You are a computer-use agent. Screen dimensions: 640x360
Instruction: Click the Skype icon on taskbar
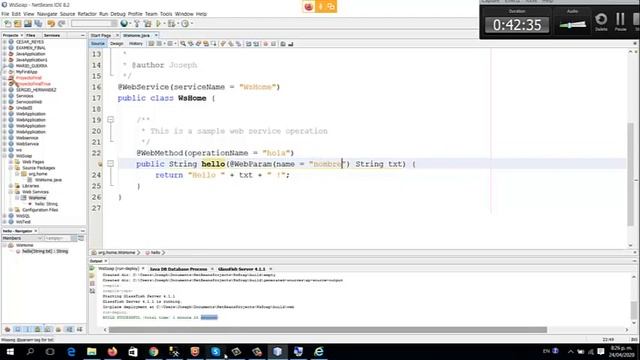(216, 351)
